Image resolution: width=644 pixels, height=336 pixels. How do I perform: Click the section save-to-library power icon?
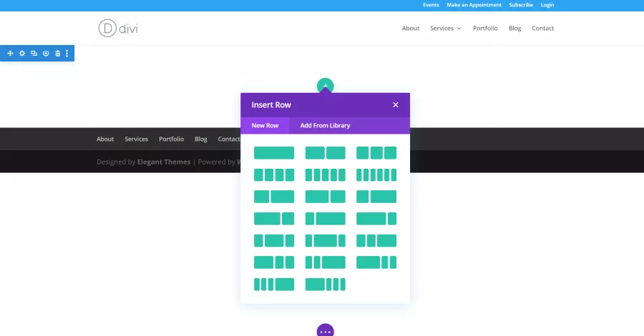[46, 54]
